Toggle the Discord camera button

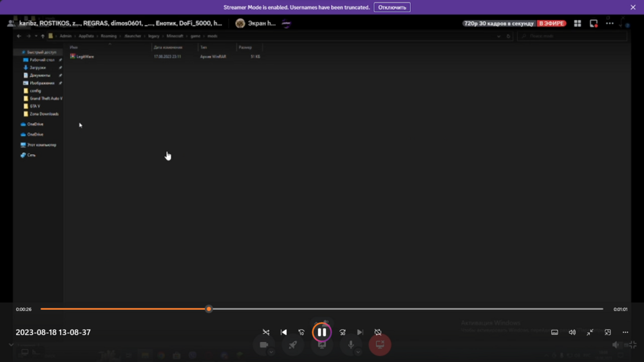click(263, 345)
